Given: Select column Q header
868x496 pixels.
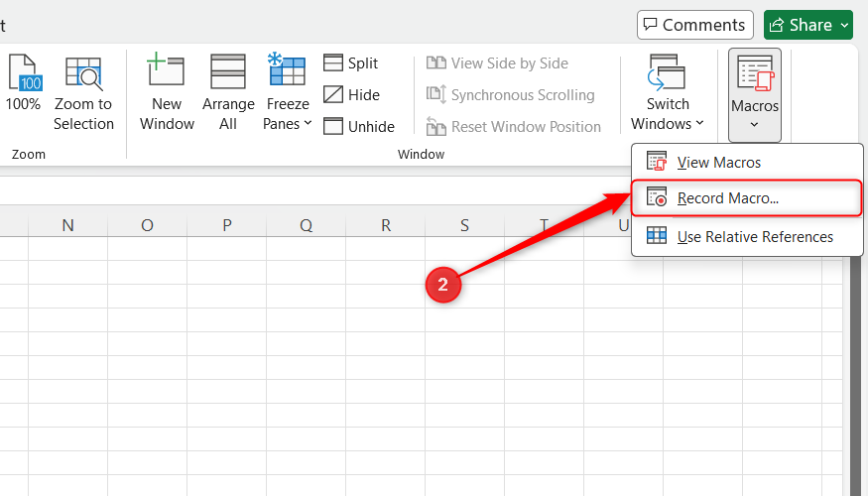Looking at the screenshot, I should (x=306, y=225).
